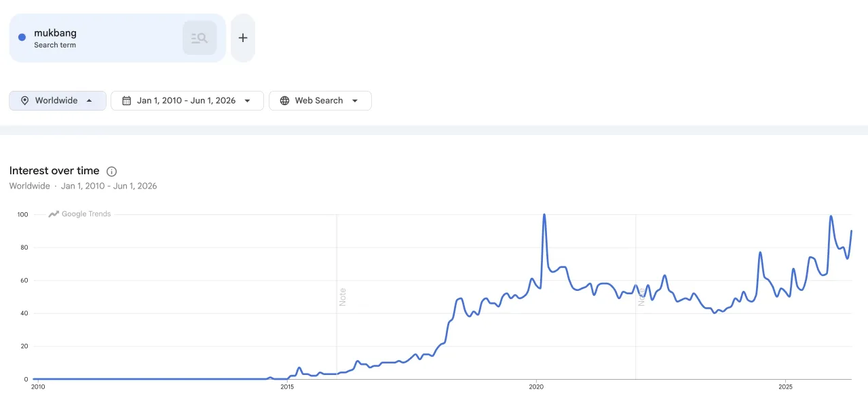This screenshot has height=415, width=868.
Task: Click the blue dot beside mukbang term
Action: (x=22, y=37)
